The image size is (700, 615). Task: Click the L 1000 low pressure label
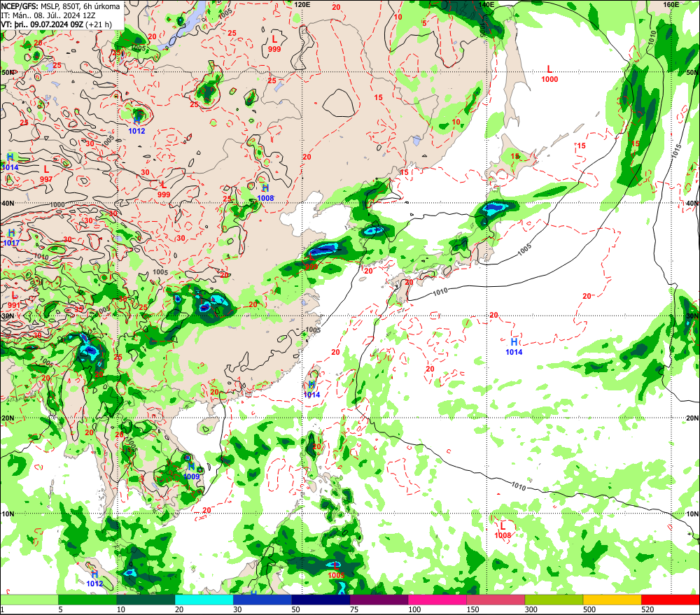pos(549,74)
